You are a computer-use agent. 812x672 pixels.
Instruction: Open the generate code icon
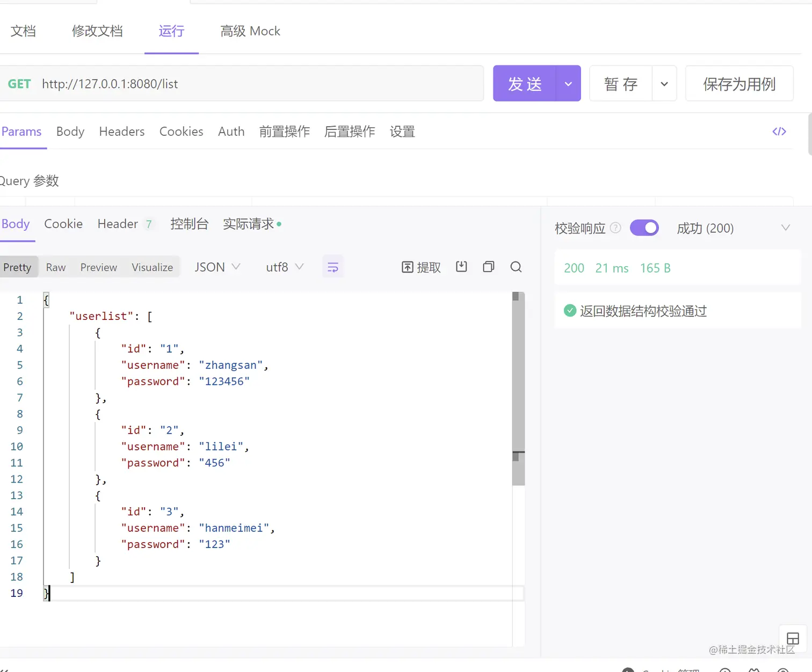pos(779,132)
